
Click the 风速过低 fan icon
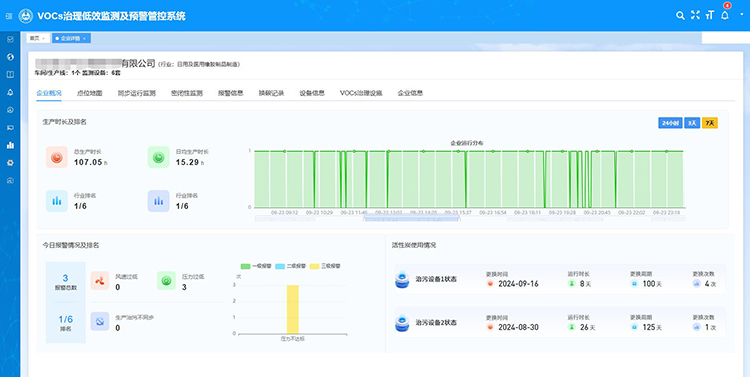[x=100, y=280]
